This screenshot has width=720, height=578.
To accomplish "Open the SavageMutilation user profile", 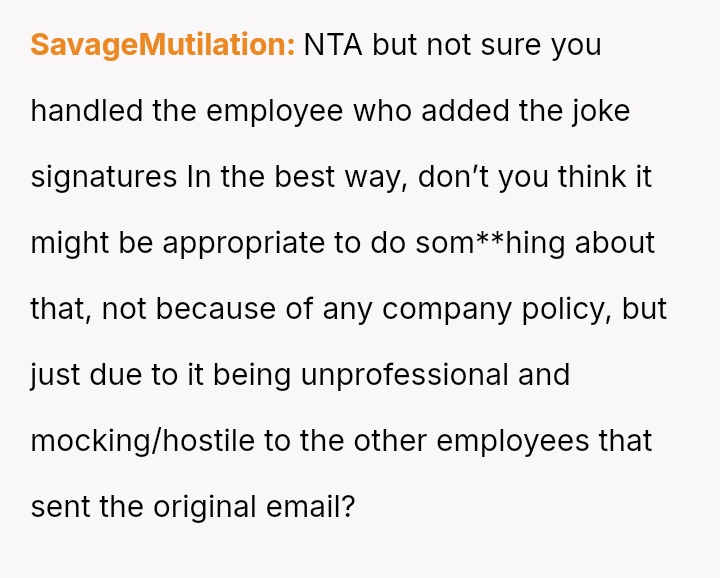I will click(163, 46).
